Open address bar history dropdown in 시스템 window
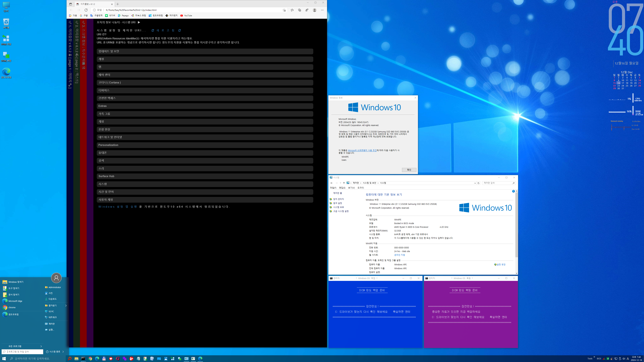The width and height of the screenshot is (644, 362). [x=475, y=183]
